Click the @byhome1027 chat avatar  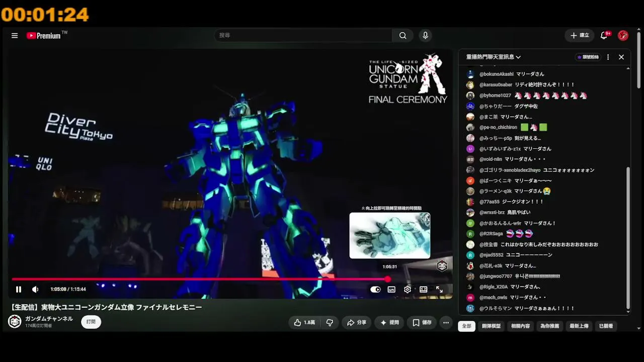[x=470, y=96]
